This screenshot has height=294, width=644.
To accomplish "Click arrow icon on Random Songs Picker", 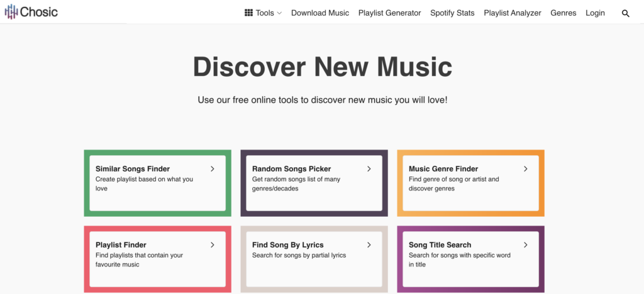I will point(369,168).
